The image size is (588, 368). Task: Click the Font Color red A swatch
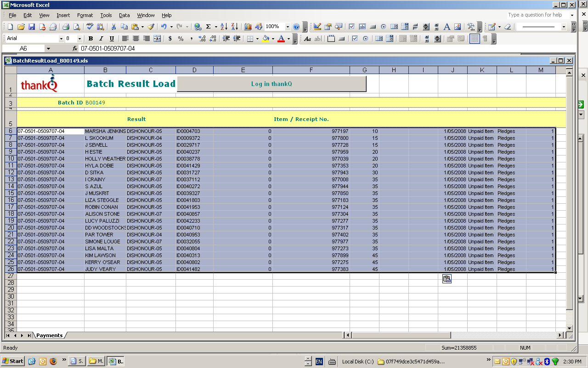(281, 39)
